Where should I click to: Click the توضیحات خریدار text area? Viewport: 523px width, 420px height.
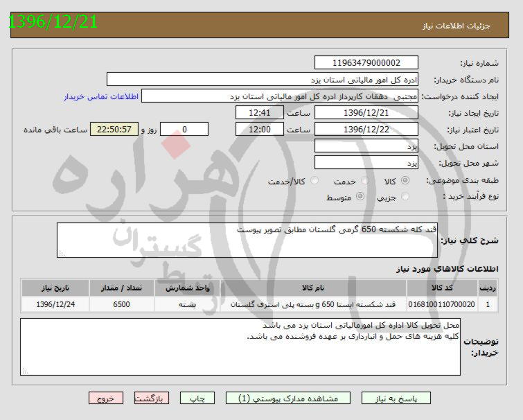click(240, 347)
